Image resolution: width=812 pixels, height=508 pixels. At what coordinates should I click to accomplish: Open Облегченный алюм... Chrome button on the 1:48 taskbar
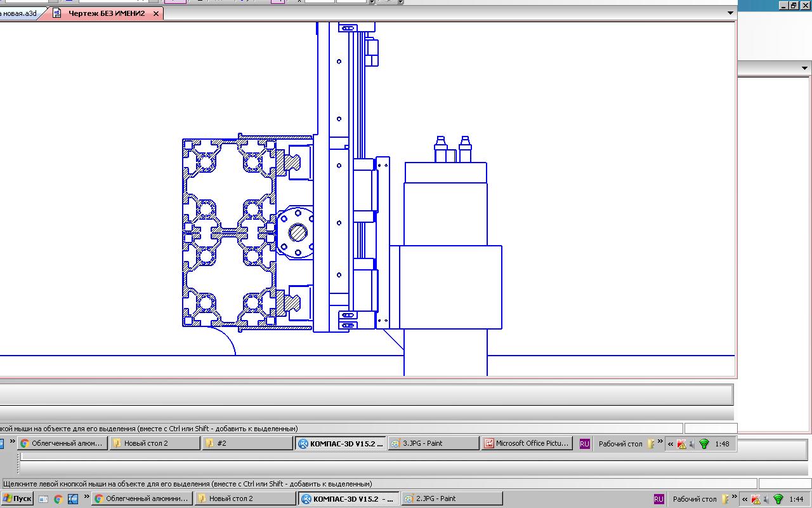point(62,443)
